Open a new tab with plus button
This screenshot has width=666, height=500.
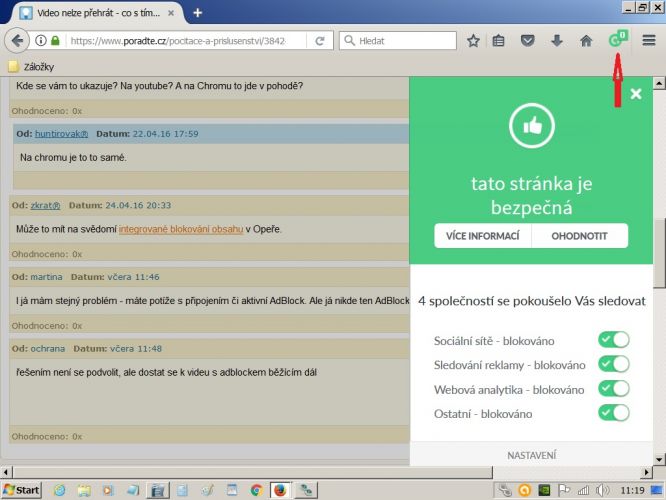[198, 13]
